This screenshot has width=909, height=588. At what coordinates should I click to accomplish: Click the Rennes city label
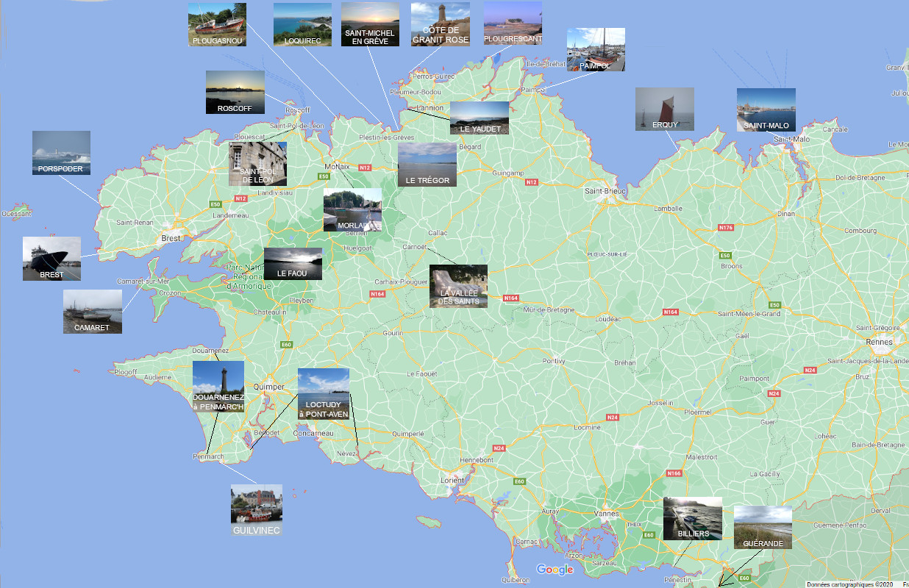click(879, 342)
